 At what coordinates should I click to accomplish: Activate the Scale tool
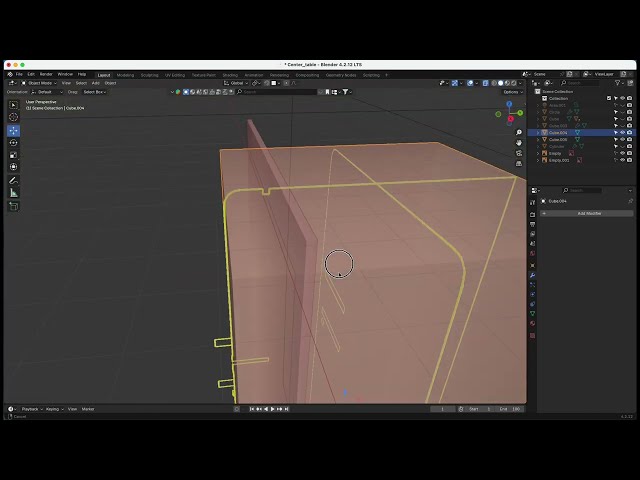[13, 155]
